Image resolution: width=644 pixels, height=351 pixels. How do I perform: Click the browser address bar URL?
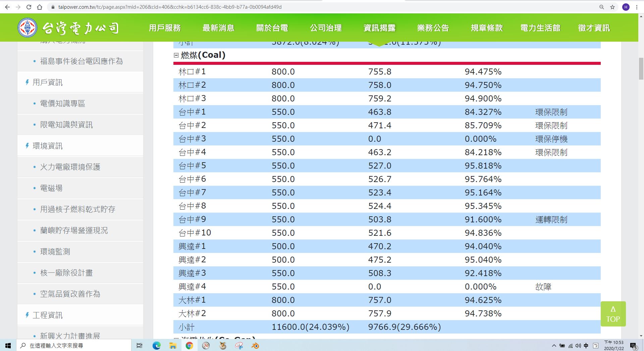point(170,7)
